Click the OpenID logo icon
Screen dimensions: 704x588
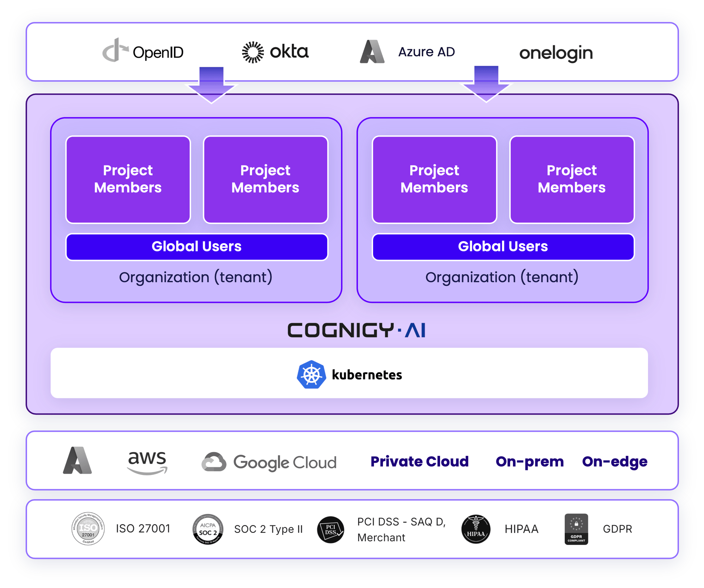115,50
